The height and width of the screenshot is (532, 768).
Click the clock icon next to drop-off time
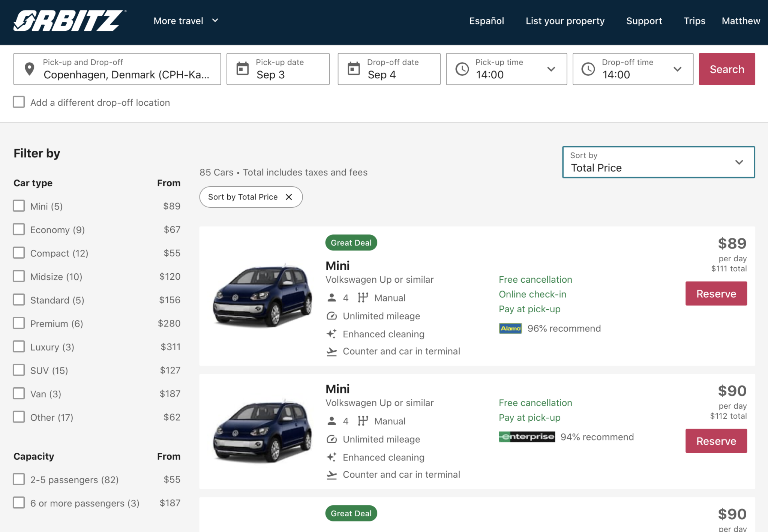tap(588, 69)
